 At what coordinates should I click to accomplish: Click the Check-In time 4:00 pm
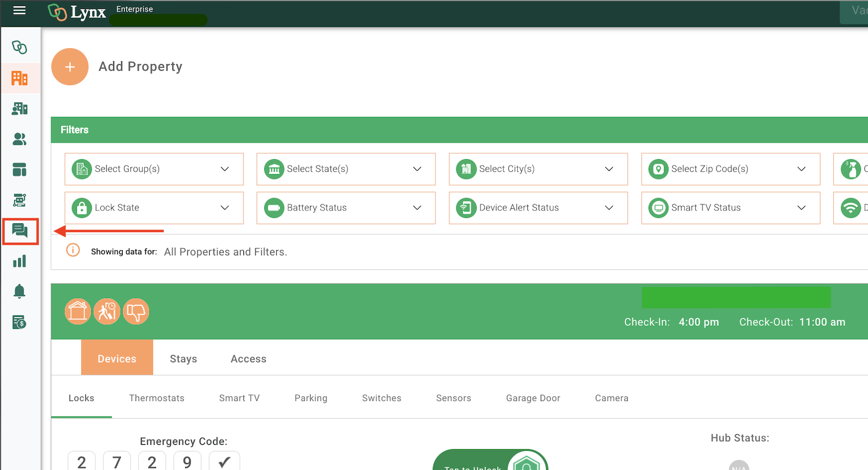pos(699,322)
